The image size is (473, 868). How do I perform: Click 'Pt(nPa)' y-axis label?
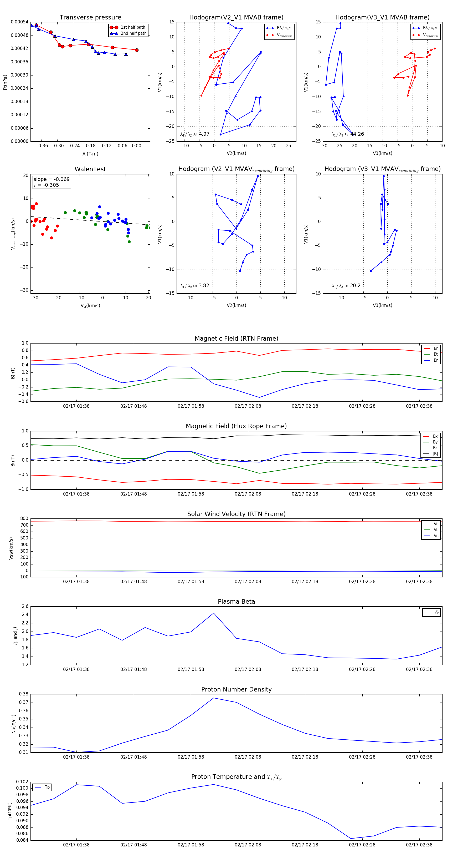click(5, 82)
